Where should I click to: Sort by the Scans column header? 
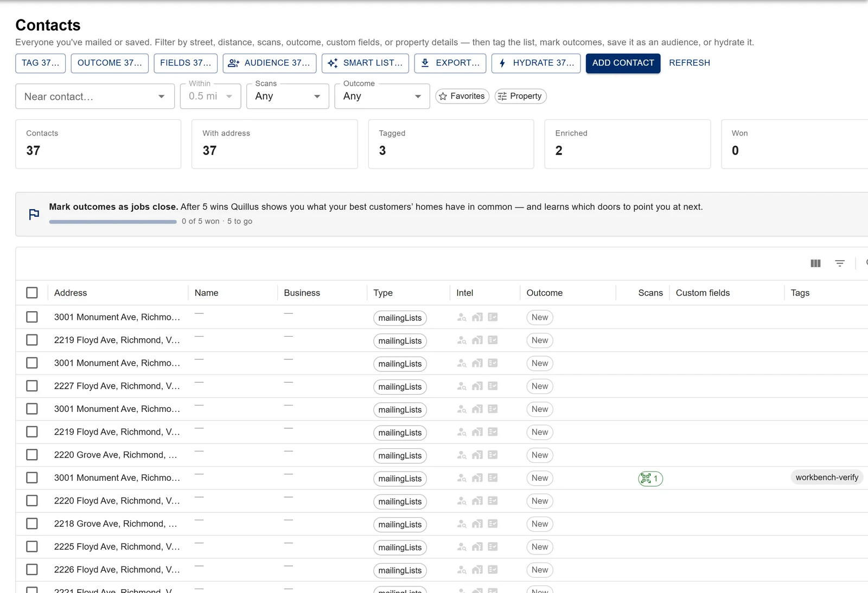pos(650,293)
